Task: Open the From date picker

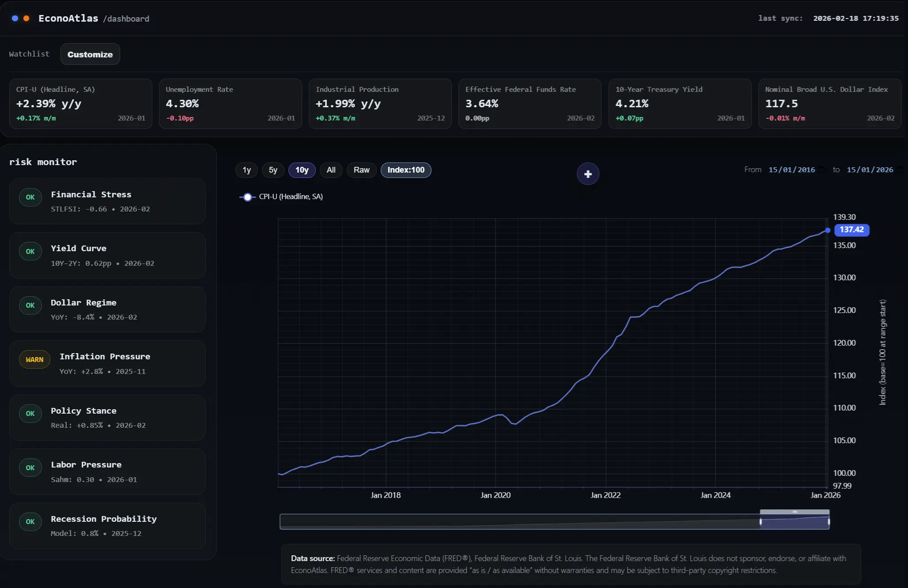Action: 791,169
